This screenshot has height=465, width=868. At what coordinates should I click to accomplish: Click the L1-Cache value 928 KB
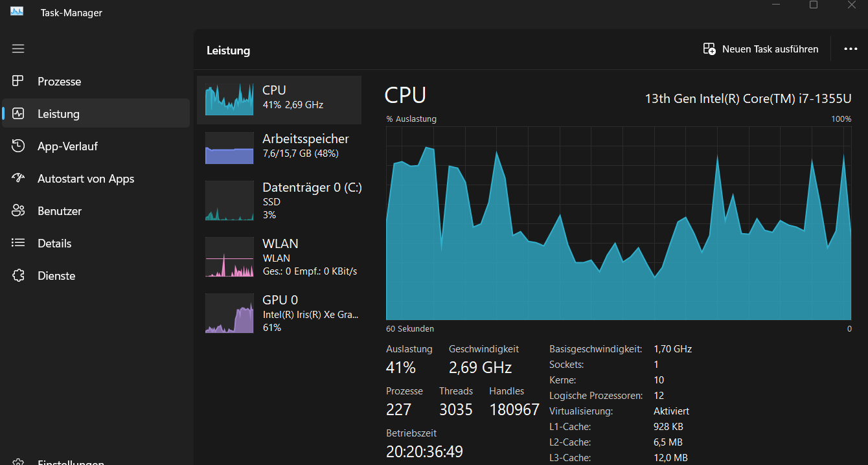point(668,427)
